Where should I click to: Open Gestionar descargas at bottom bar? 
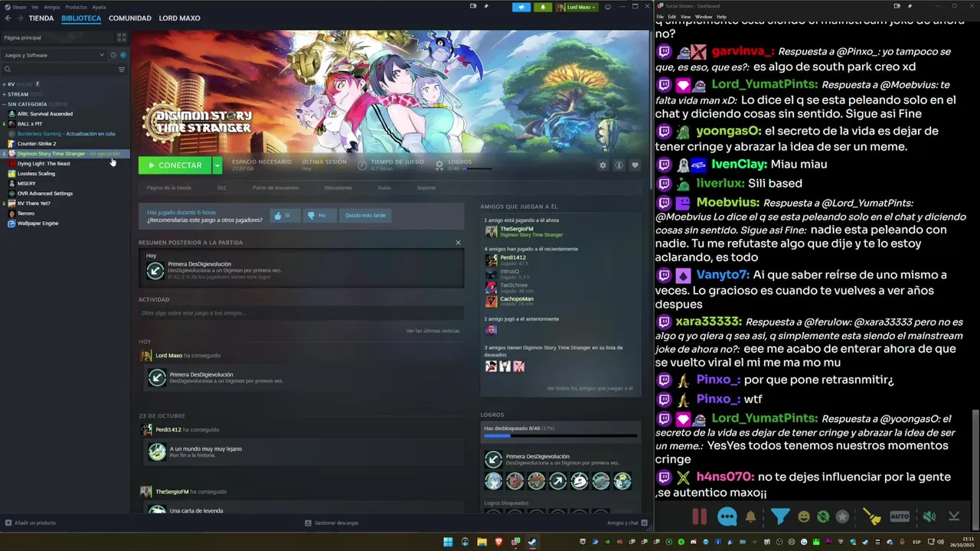coord(332,523)
